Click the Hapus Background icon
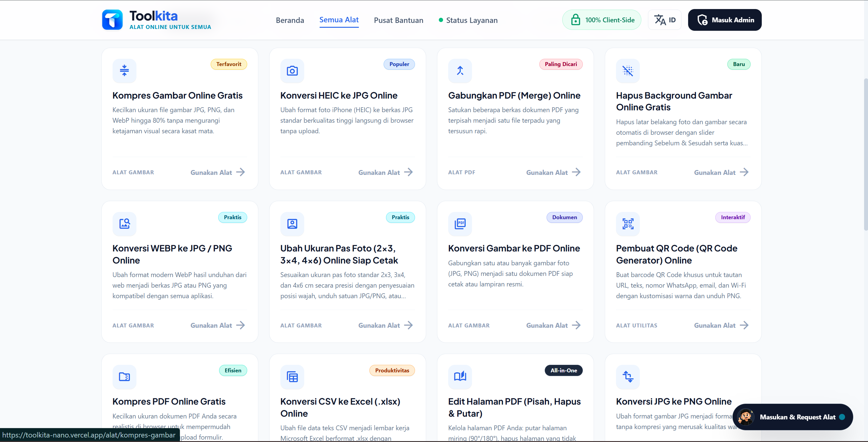868x442 pixels. coord(628,71)
